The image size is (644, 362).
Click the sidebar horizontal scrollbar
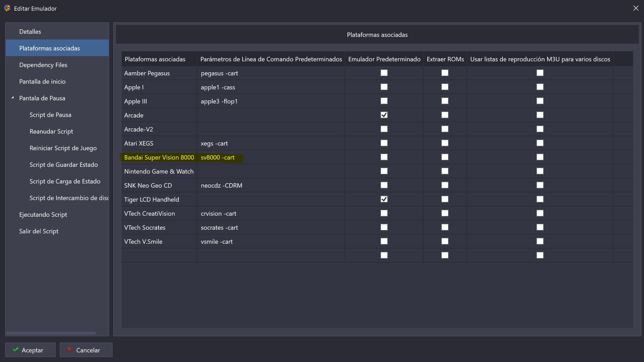(51, 333)
